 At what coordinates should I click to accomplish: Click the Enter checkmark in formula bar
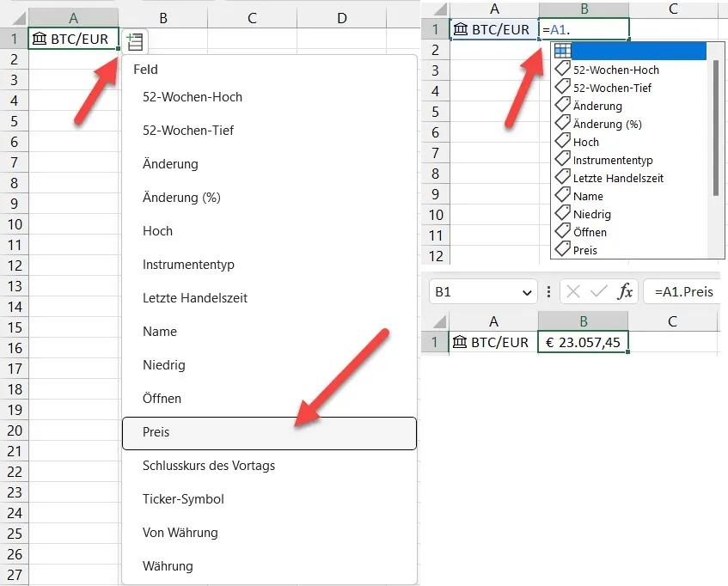[600, 292]
